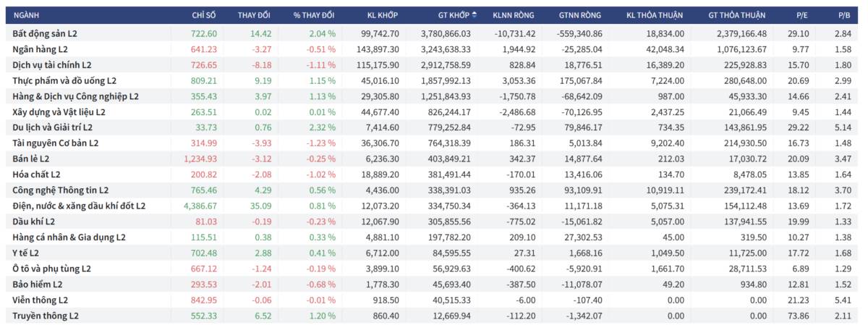Click Thực phẩm và đồ uống L2
868x328 pixels.
click(x=64, y=80)
